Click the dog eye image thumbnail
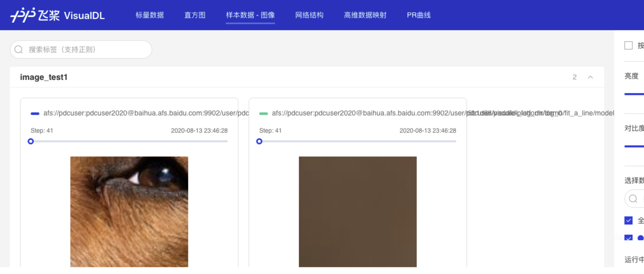 coord(129,211)
